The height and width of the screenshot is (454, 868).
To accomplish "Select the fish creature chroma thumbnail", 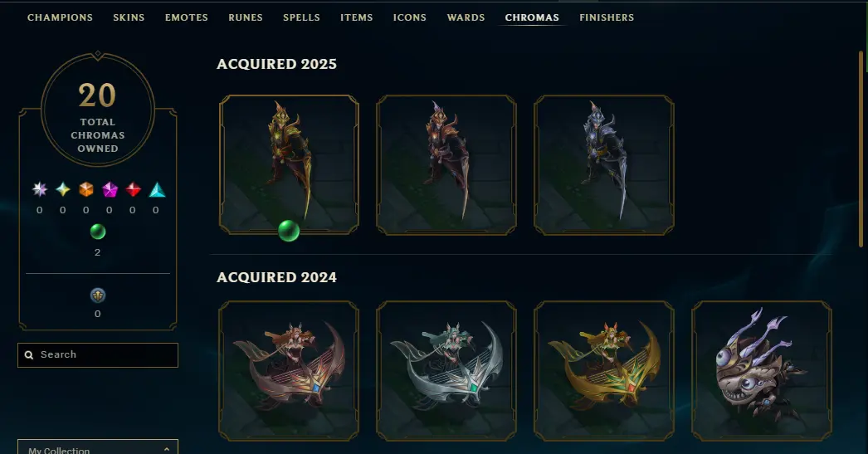I will click(762, 371).
